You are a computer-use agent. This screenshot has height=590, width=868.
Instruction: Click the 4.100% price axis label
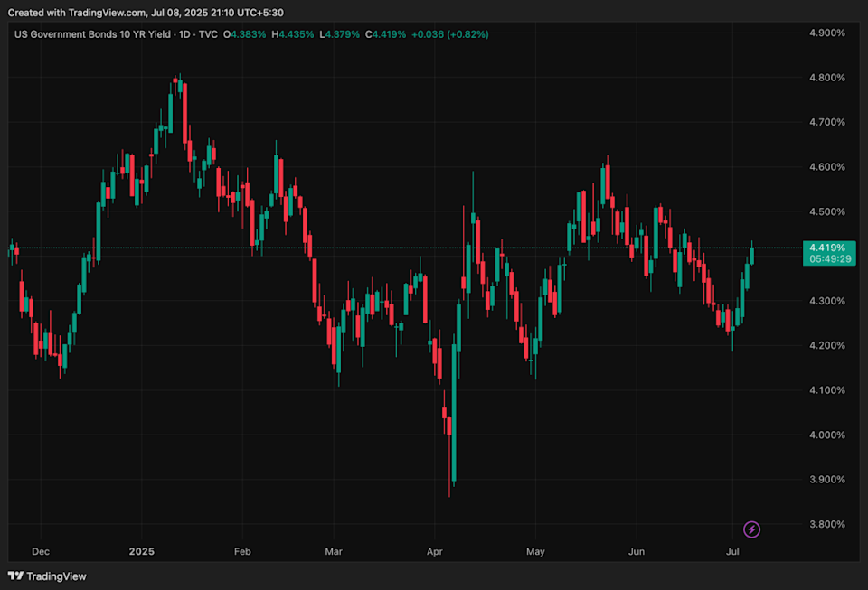point(827,390)
